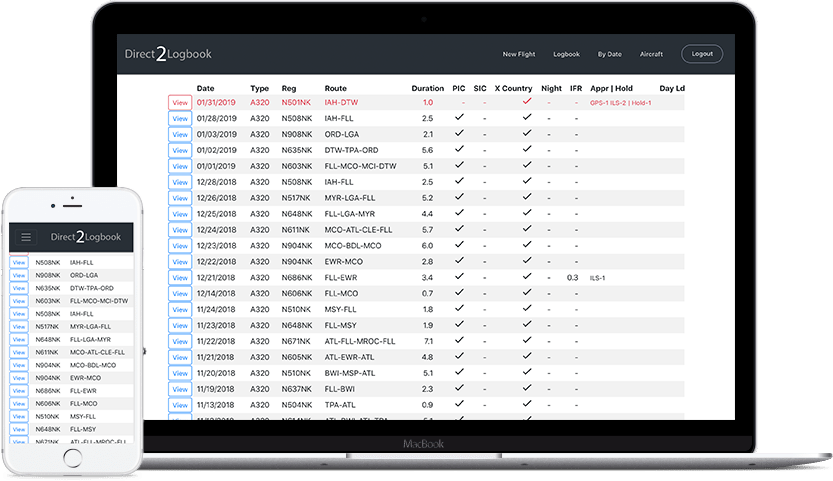Click the PIC checkmark in the 01/28/2019 row
This screenshot has width=833, height=481.
click(459, 118)
